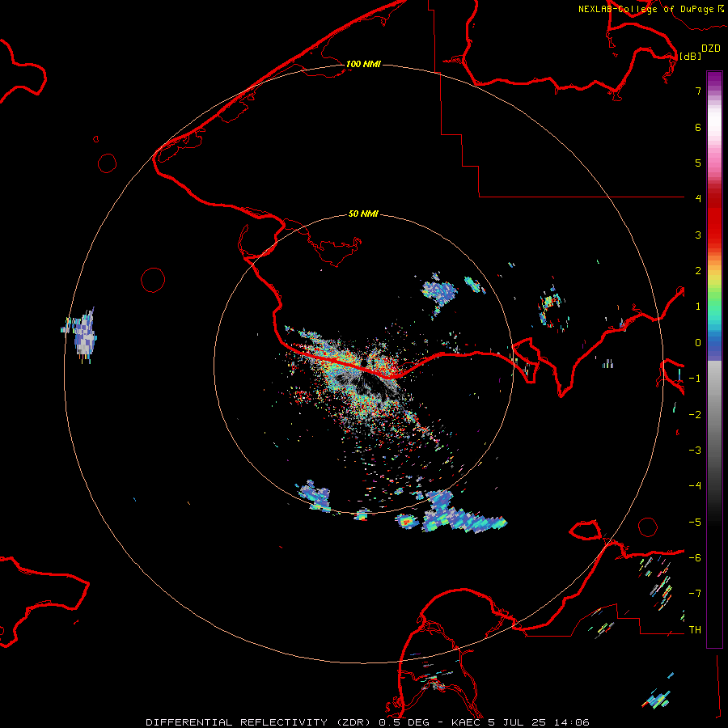728x728 pixels.
Task: Click the 2 dB scale value
Action: click(x=698, y=271)
